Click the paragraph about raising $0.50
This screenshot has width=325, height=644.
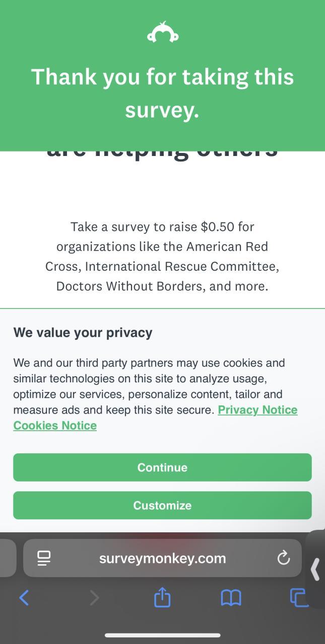[x=162, y=257]
